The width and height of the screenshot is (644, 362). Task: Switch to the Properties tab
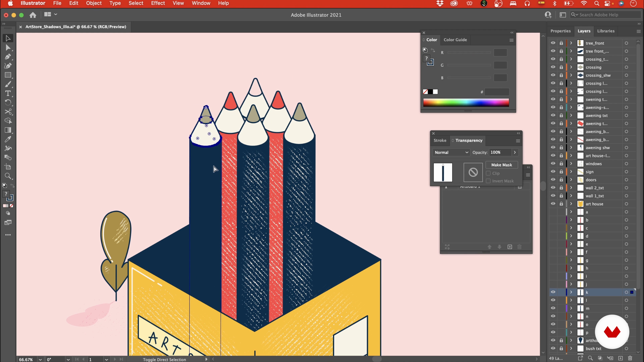tap(560, 31)
